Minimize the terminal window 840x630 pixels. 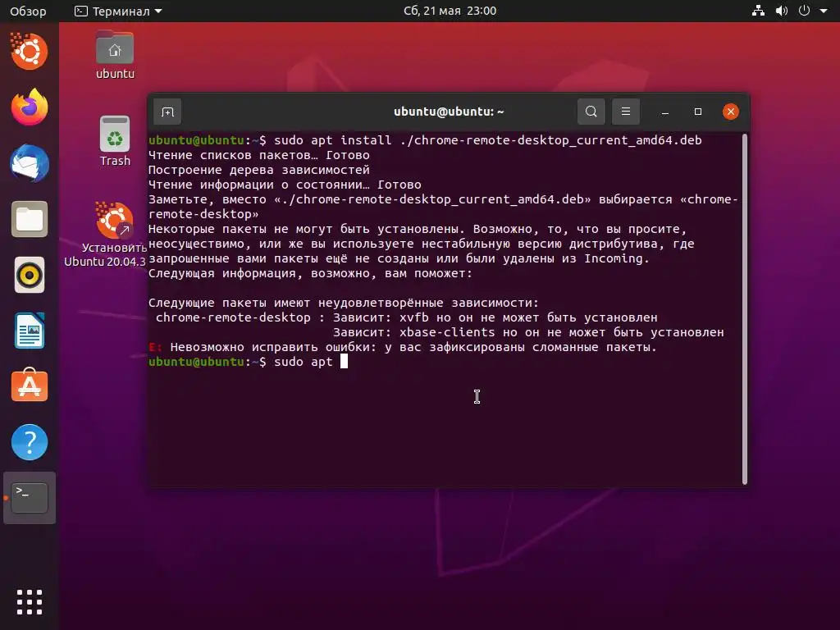(x=664, y=112)
